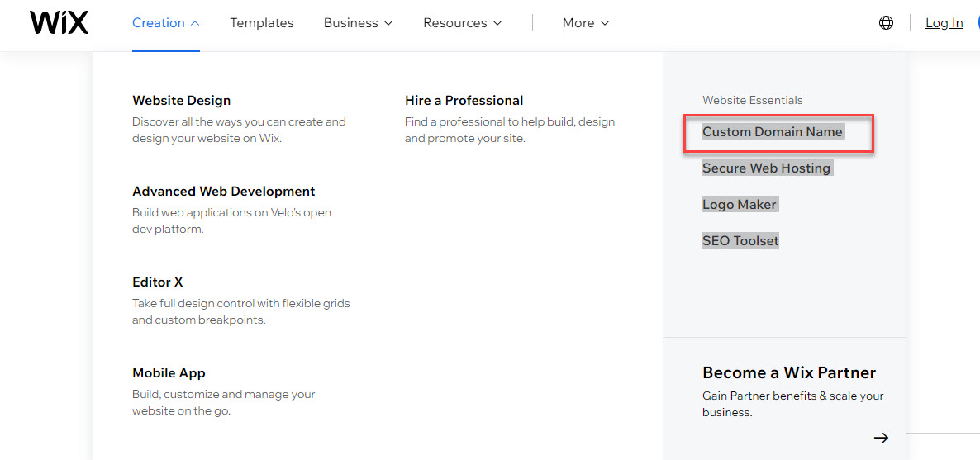The height and width of the screenshot is (460, 980).
Task: Open Advanced Web Development link
Action: 224,192
